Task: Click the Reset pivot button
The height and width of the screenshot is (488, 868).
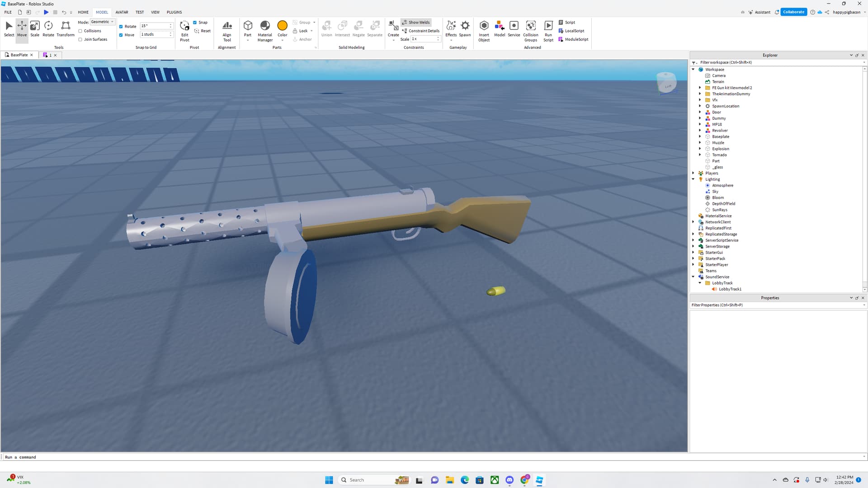Action: (x=203, y=31)
